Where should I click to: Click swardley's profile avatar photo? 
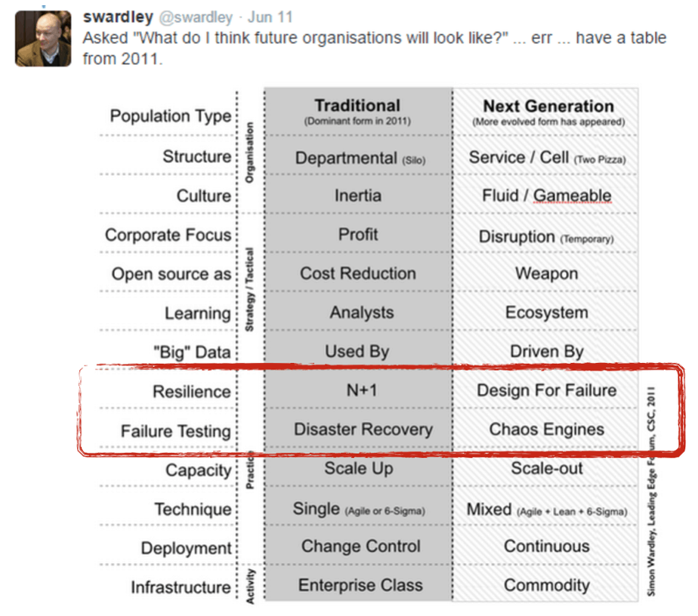(x=44, y=38)
